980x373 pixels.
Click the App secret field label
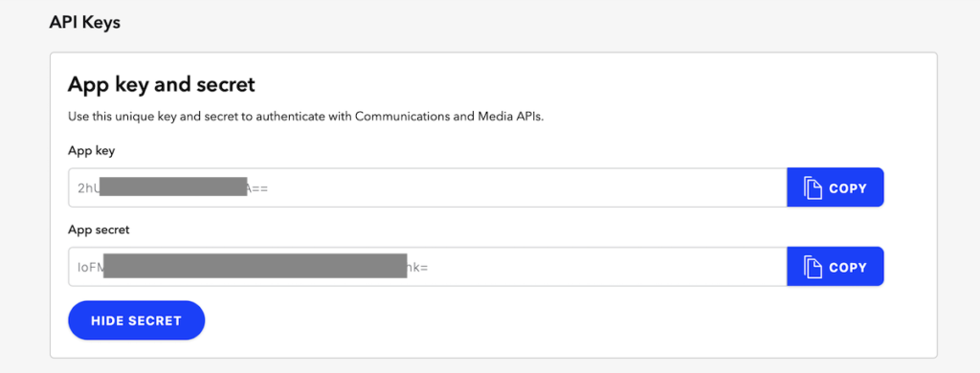click(99, 230)
